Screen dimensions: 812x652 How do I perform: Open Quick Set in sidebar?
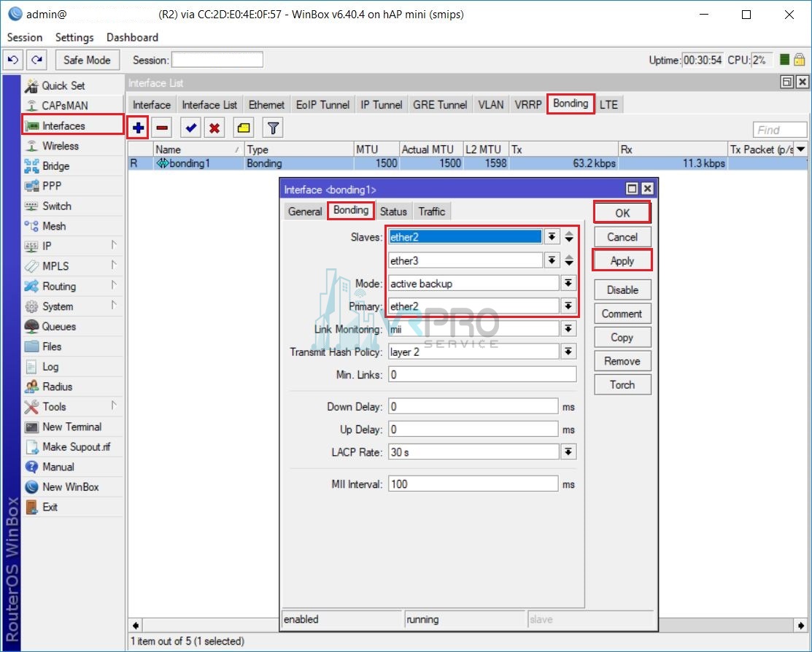[72, 85]
